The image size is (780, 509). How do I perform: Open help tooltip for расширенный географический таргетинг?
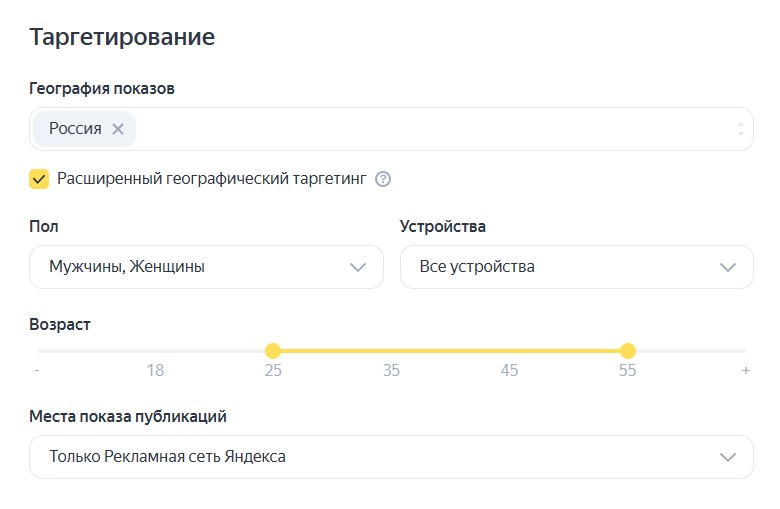(382, 179)
